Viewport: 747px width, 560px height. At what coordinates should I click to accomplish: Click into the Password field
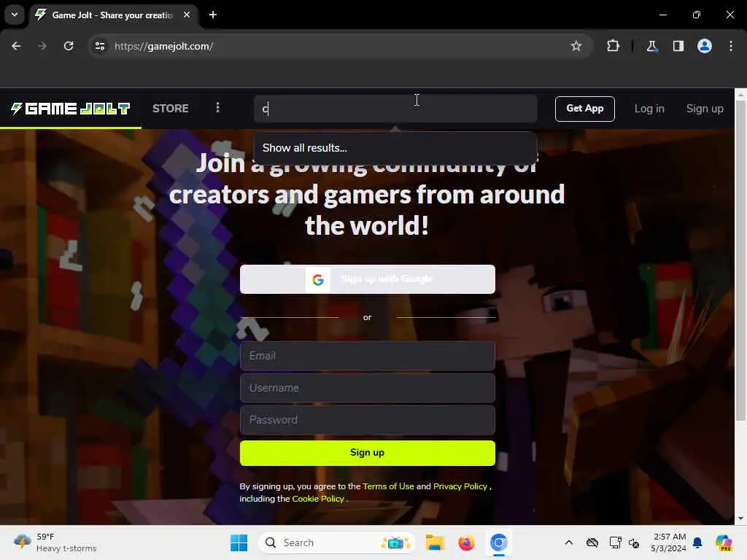pos(368,419)
